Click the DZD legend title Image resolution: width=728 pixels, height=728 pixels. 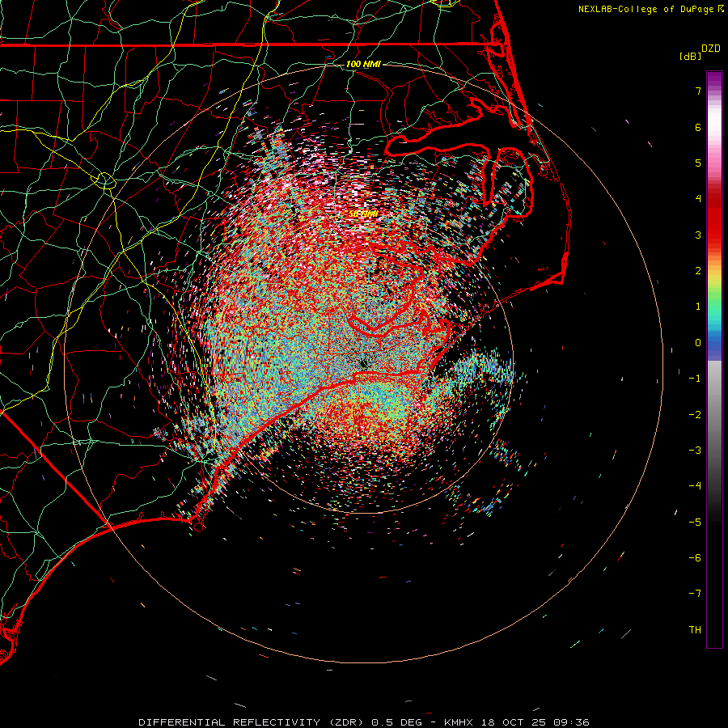711,49
